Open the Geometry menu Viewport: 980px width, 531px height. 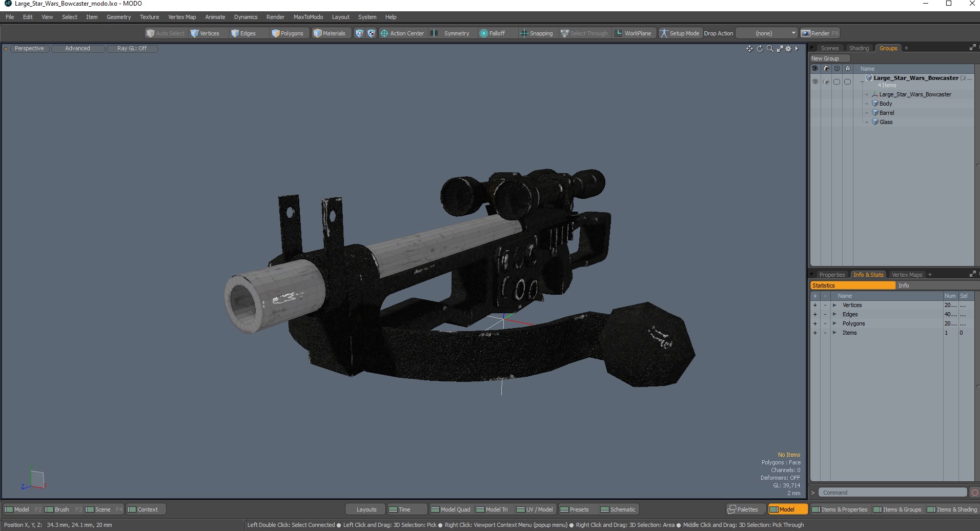(x=118, y=17)
